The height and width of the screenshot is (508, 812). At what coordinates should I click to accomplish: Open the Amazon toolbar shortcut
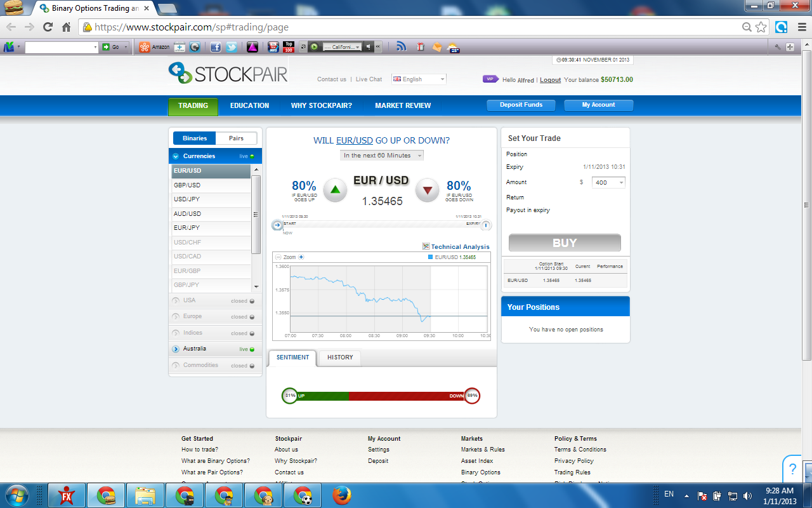coord(154,47)
